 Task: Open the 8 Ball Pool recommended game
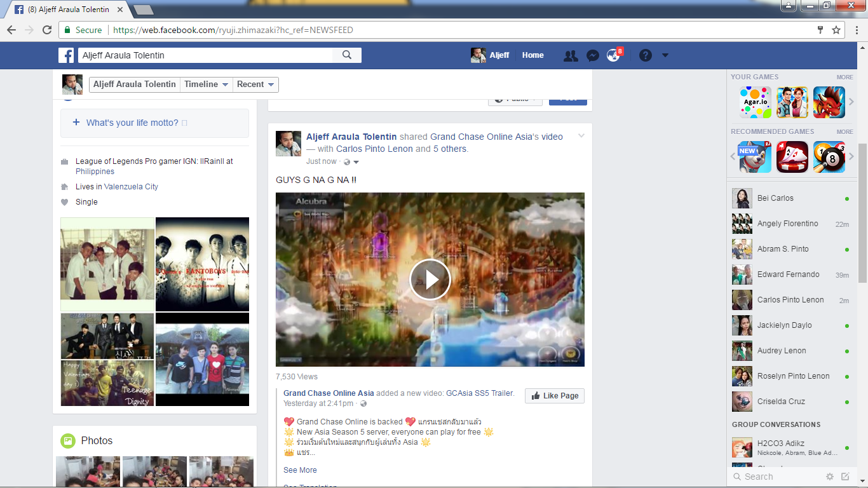pos(829,157)
